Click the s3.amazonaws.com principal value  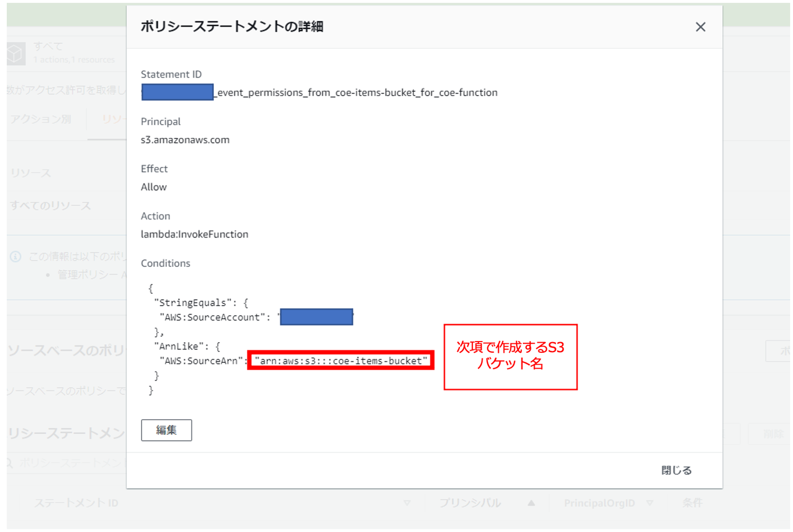point(185,140)
